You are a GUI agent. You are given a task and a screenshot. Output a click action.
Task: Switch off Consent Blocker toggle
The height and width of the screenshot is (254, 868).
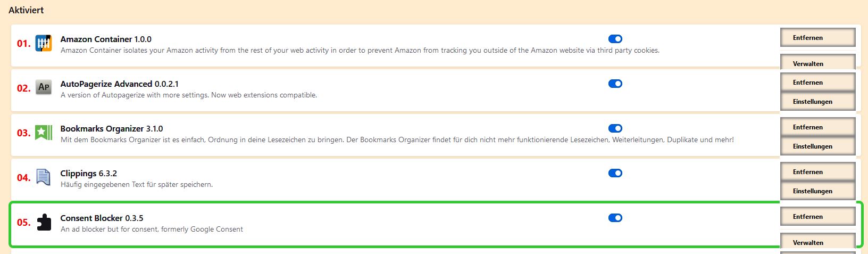[x=615, y=218]
